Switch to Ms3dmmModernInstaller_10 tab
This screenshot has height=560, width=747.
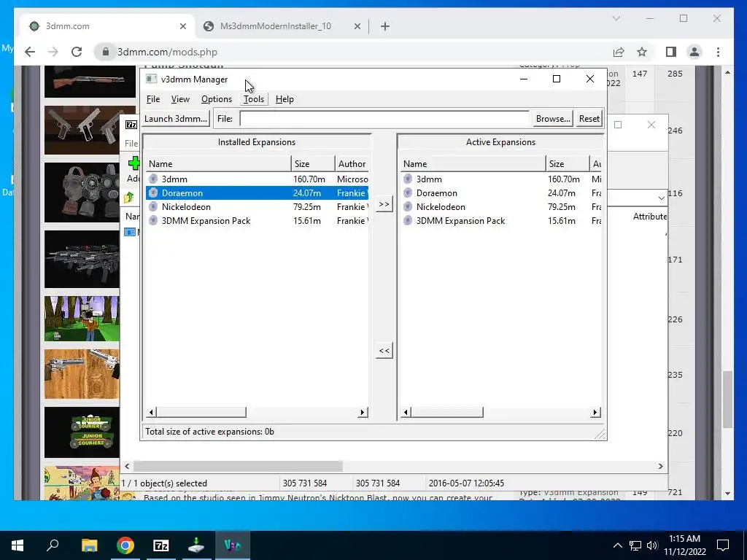(x=275, y=26)
